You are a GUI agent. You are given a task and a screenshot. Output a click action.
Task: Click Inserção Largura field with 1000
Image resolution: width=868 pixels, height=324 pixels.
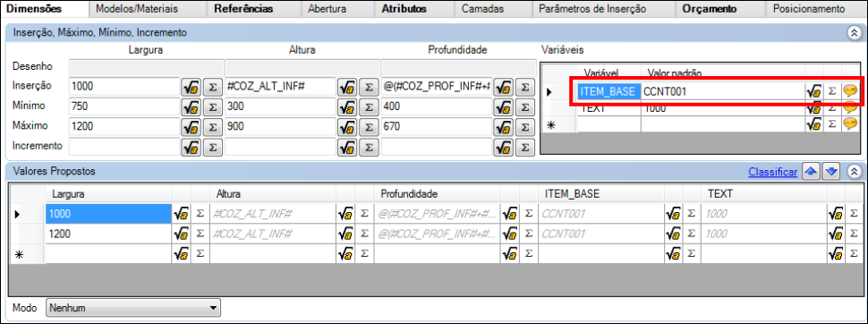point(124,87)
